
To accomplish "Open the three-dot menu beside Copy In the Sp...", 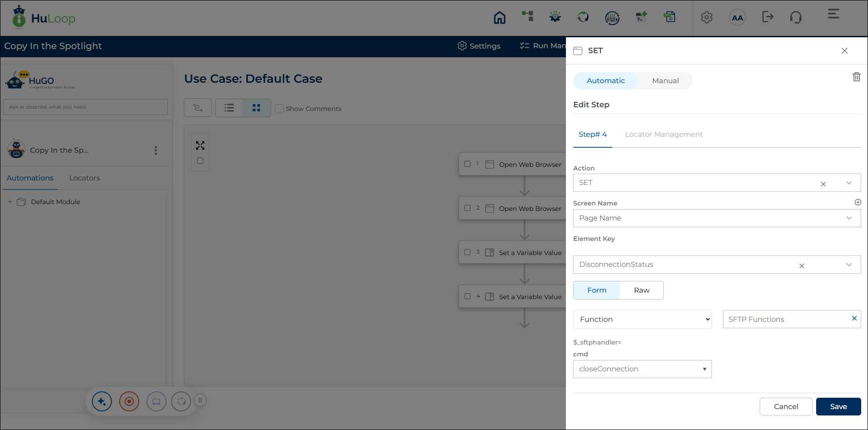I will coord(156,150).
